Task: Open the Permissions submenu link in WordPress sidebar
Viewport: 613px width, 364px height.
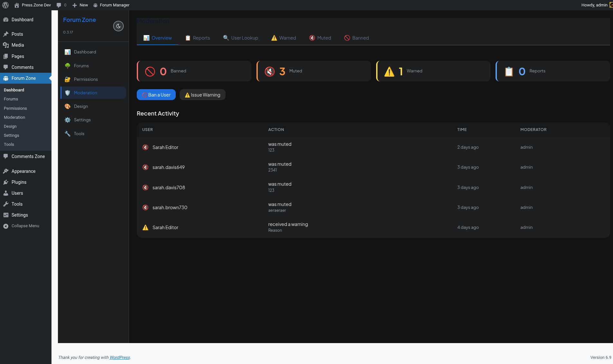Action: pyautogui.click(x=15, y=108)
